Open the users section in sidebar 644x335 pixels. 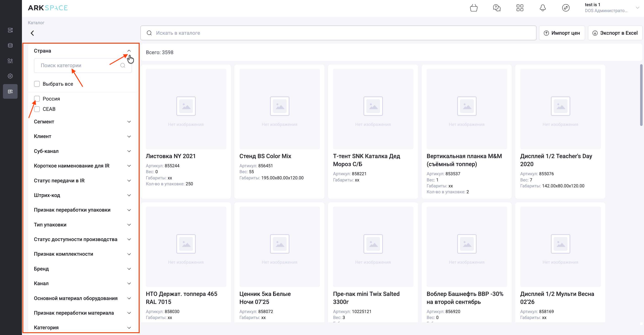tap(10, 61)
